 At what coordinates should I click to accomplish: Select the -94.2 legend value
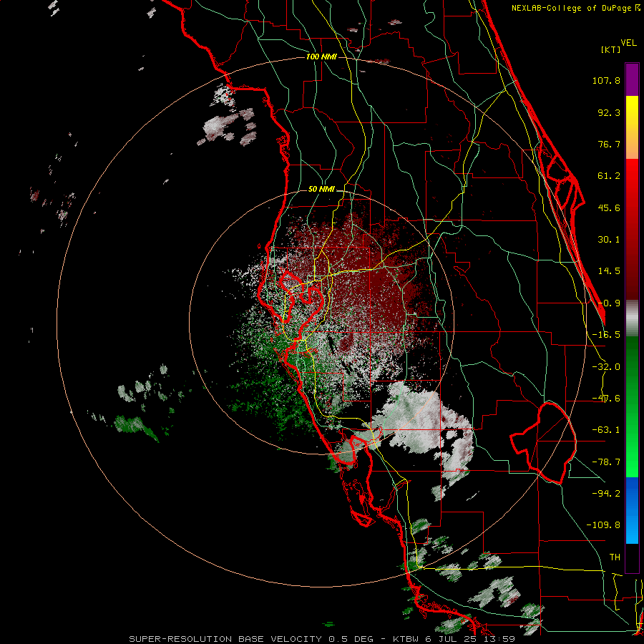[x=606, y=493]
